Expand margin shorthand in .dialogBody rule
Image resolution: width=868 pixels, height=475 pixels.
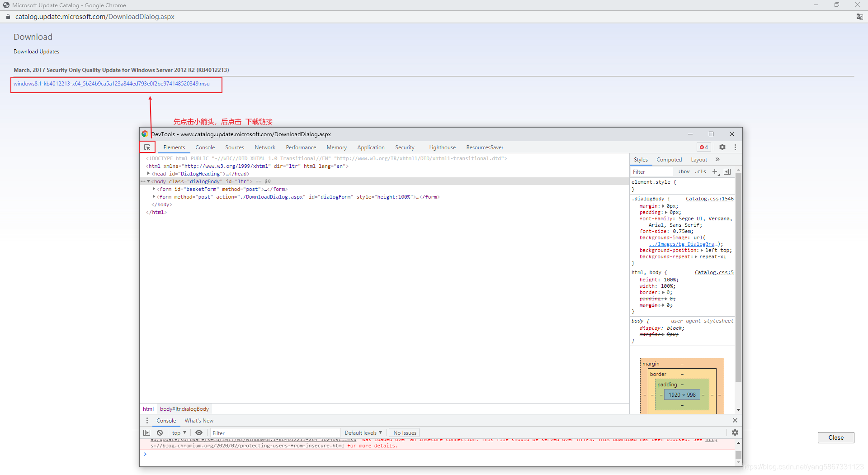pos(663,206)
